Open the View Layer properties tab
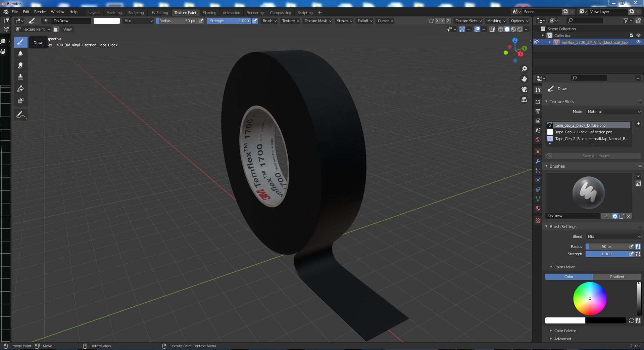The height and width of the screenshot is (350, 644). tap(538, 121)
